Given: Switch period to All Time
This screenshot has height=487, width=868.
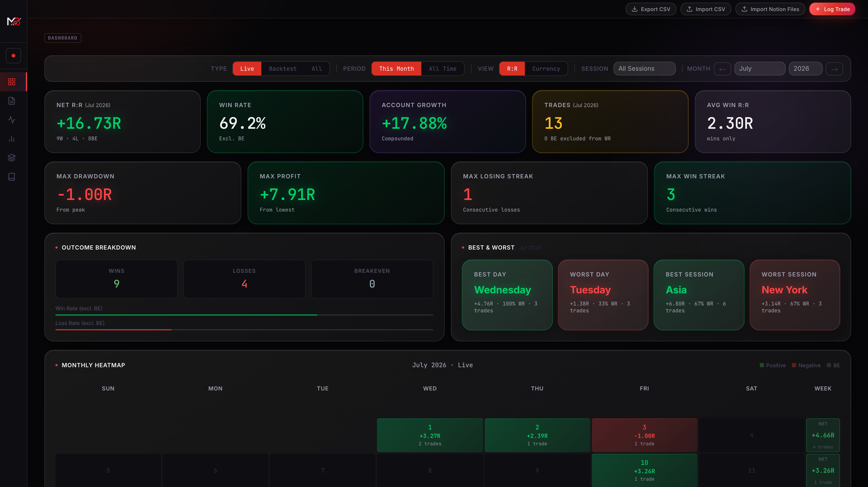Looking at the screenshot, I should 442,69.
